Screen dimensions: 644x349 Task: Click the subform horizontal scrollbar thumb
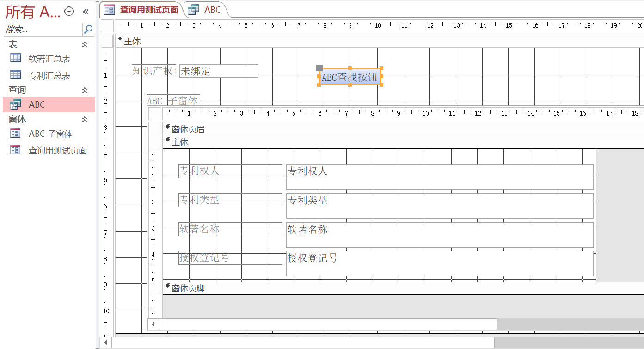[x=328, y=324]
